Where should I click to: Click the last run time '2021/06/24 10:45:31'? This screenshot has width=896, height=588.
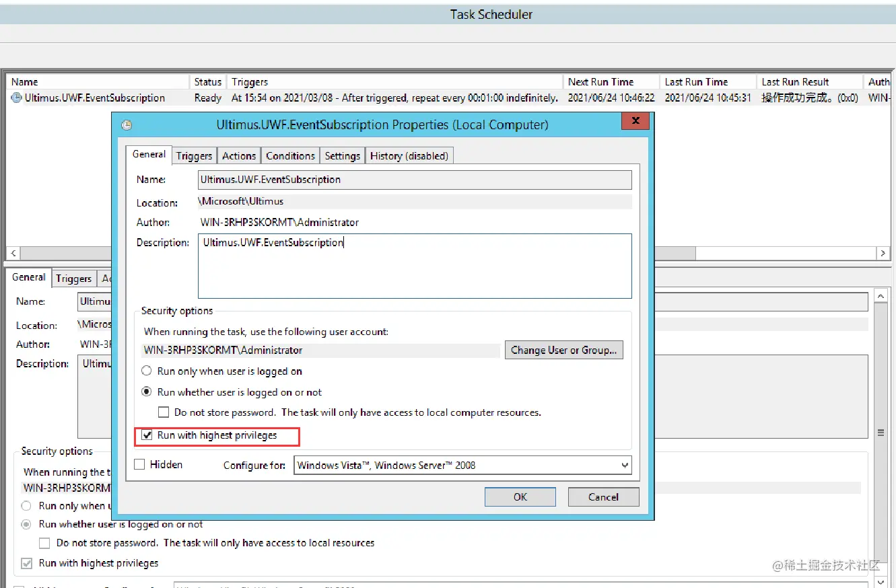pos(708,98)
